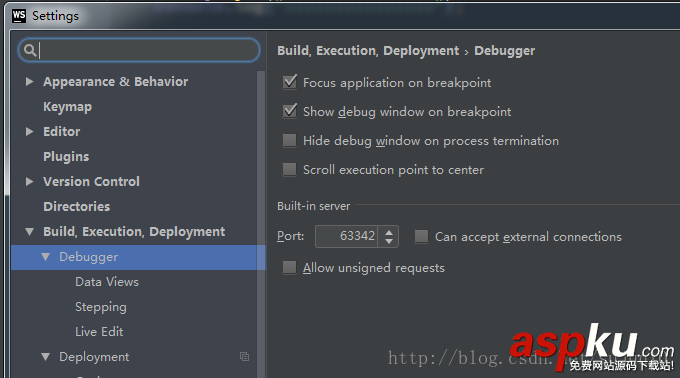Click the Built-in server section label

point(314,206)
